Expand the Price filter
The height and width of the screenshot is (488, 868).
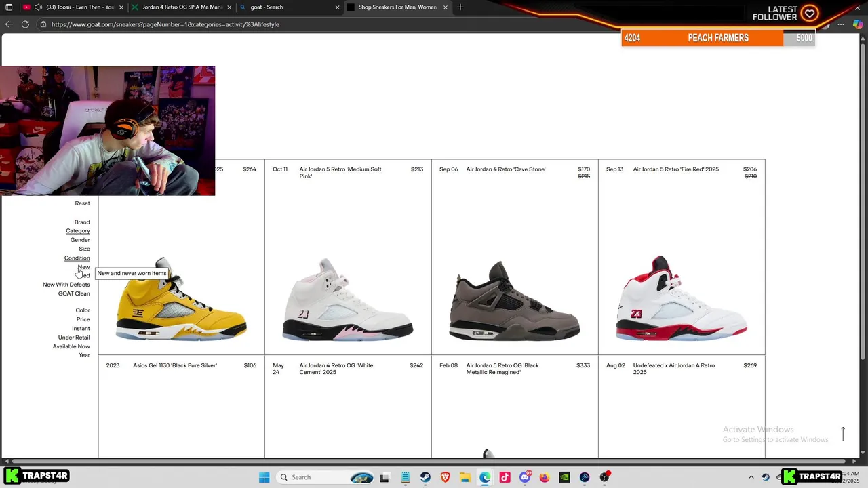click(83, 319)
